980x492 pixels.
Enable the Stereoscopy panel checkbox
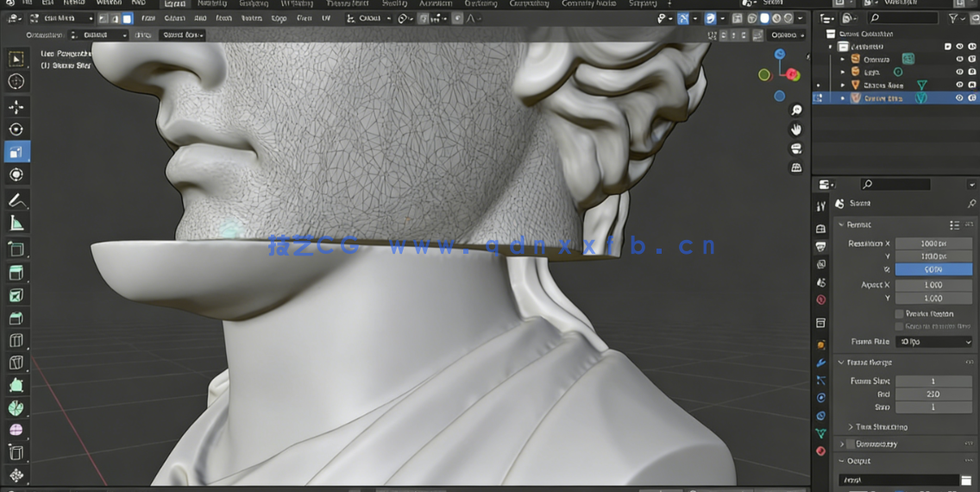(x=851, y=444)
